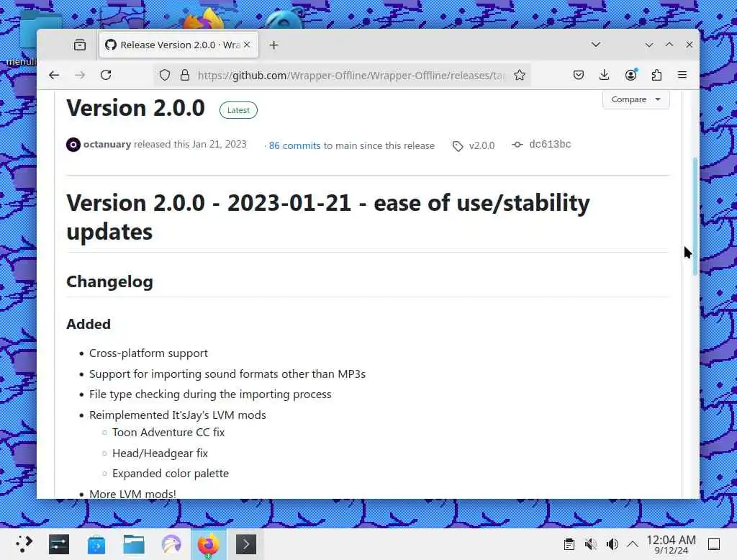The image size is (737, 560).
Task: Click the muted microphone tray icon
Action: tap(590, 544)
